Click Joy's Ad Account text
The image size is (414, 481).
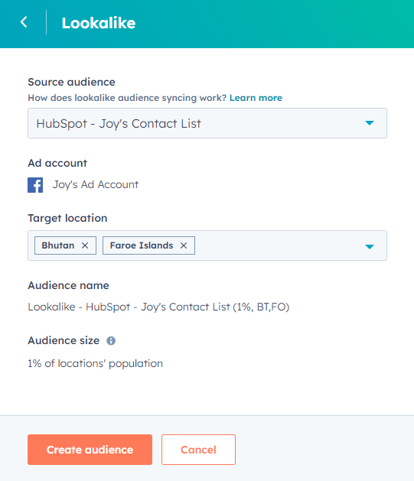[x=95, y=185]
